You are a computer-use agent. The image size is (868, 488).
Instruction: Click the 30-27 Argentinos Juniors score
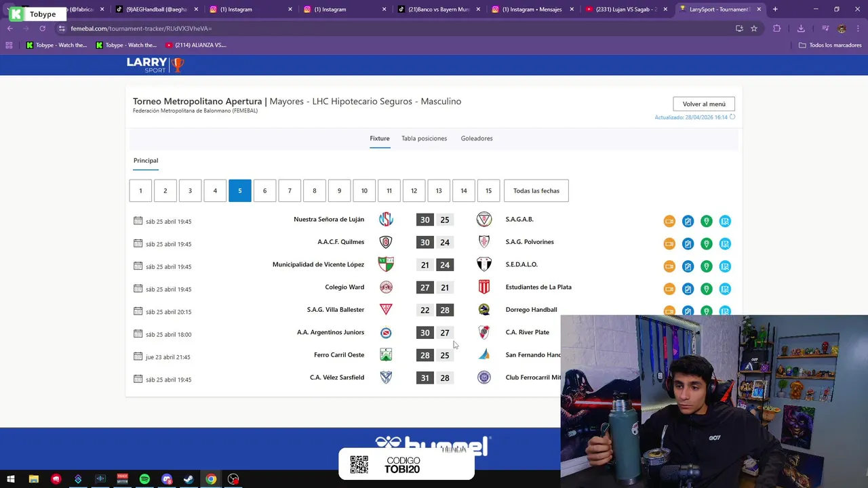tap(435, 333)
